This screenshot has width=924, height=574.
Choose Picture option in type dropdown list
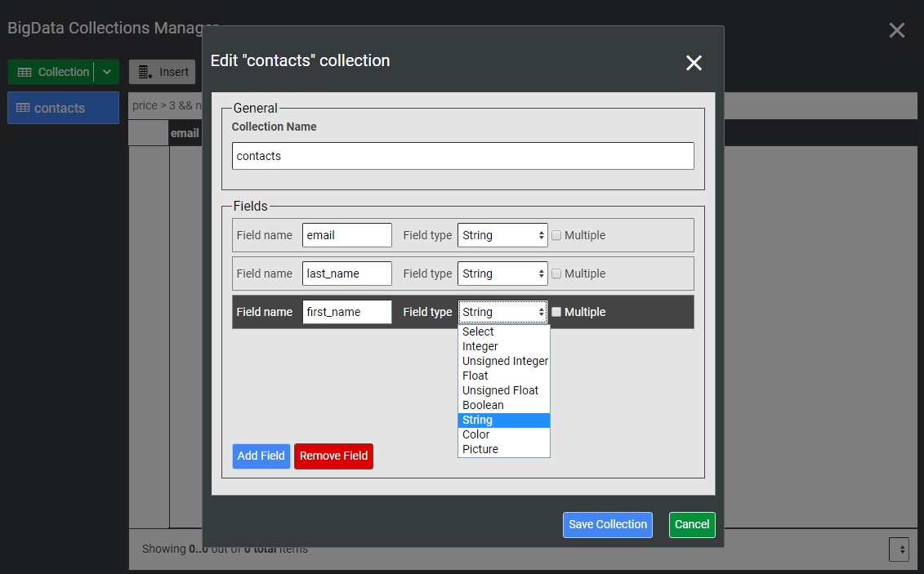click(480, 449)
